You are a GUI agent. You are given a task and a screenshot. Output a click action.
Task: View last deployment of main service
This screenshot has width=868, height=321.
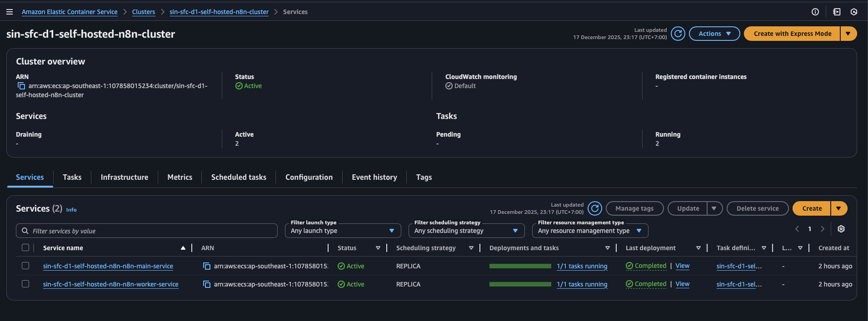(683, 266)
